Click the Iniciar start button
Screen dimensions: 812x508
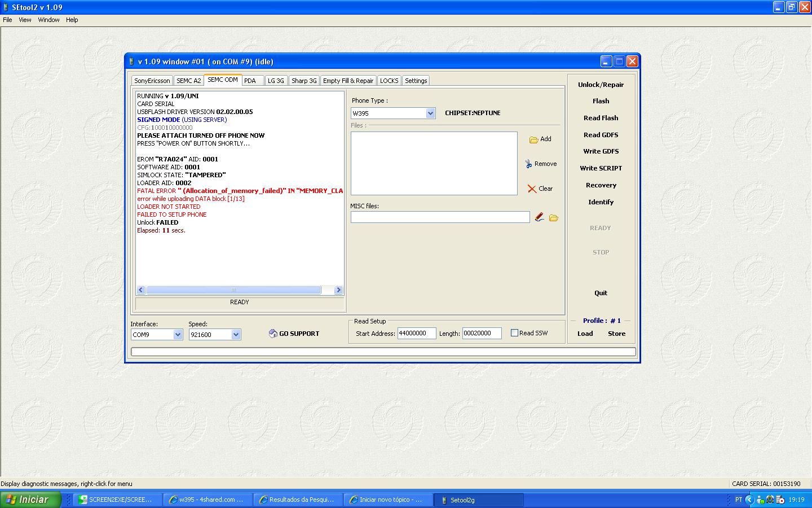[x=30, y=500]
